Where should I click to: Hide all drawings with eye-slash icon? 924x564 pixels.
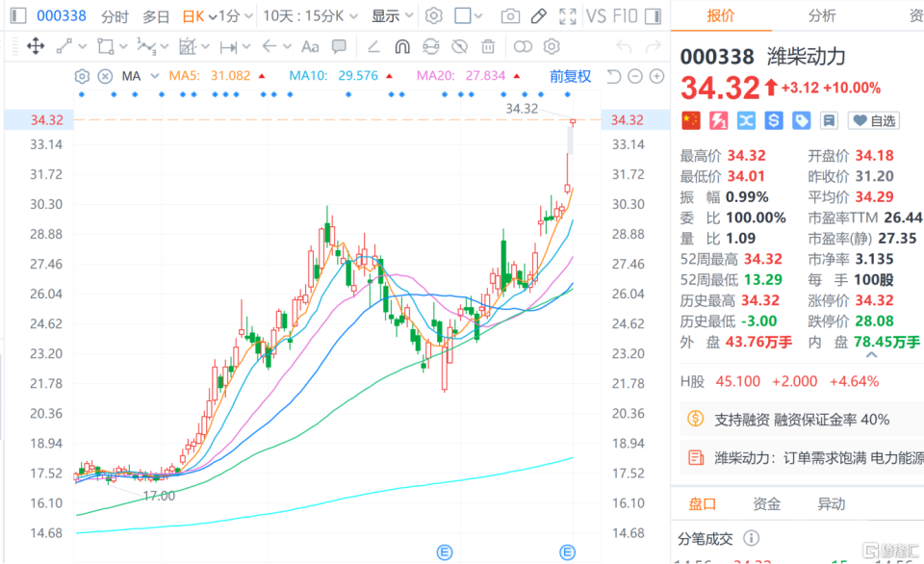pyautogui.click(x=460, y=46)
